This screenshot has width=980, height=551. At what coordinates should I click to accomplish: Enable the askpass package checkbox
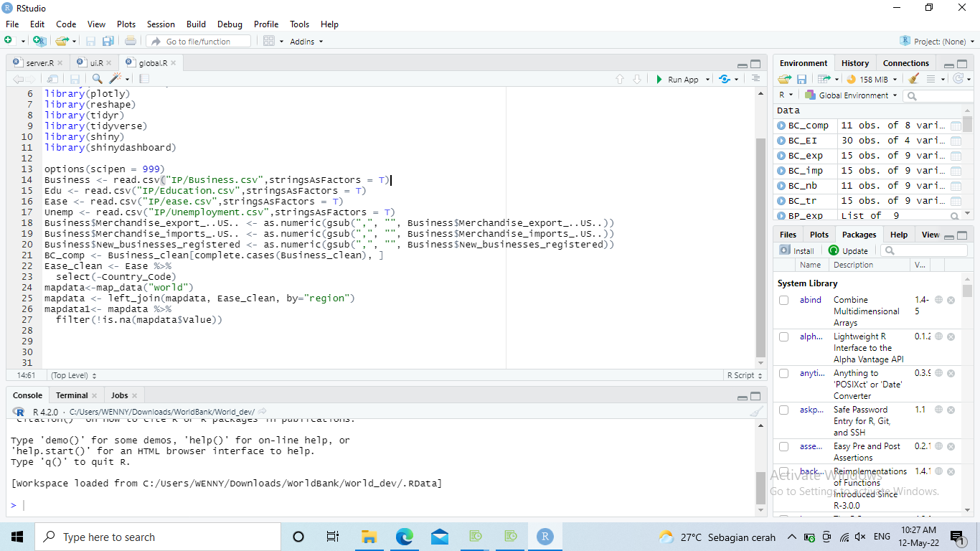[783, 410]
